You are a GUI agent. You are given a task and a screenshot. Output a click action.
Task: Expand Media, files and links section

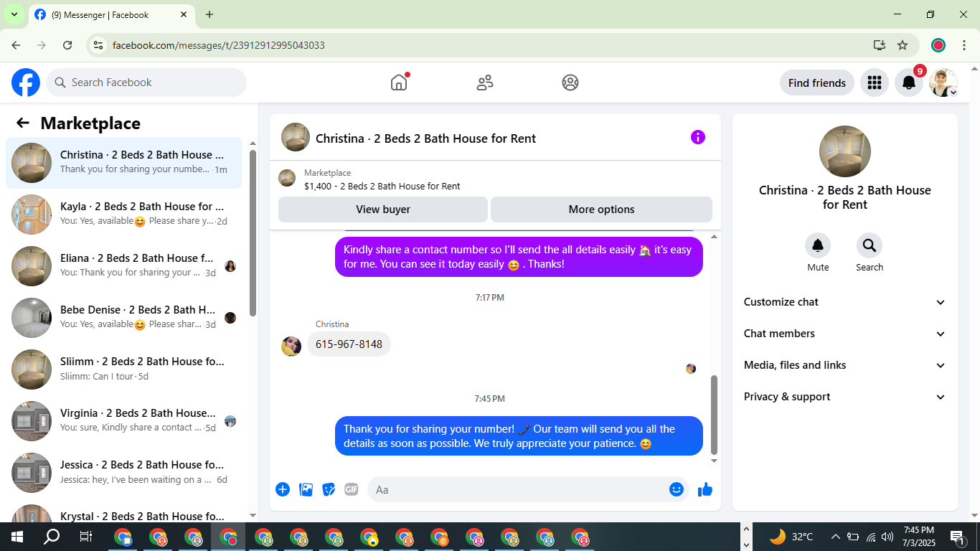tap(845, 365)
